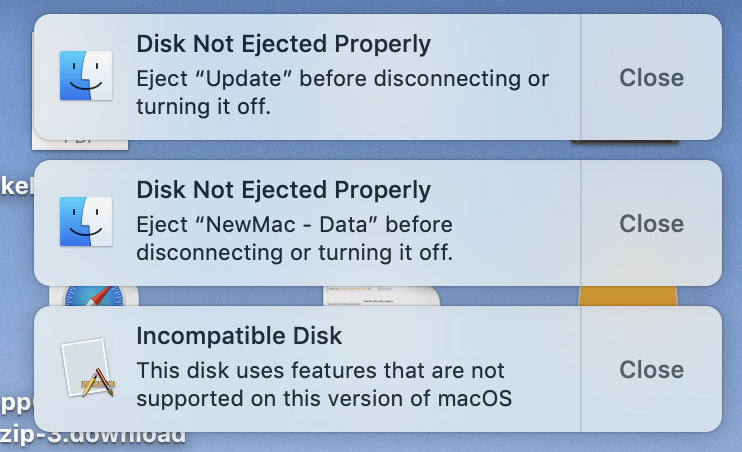Viewport: 742px width, 452px height.
Task: Click the truncated desktop label starting with "kel"
Action: [x=14, y=186]
